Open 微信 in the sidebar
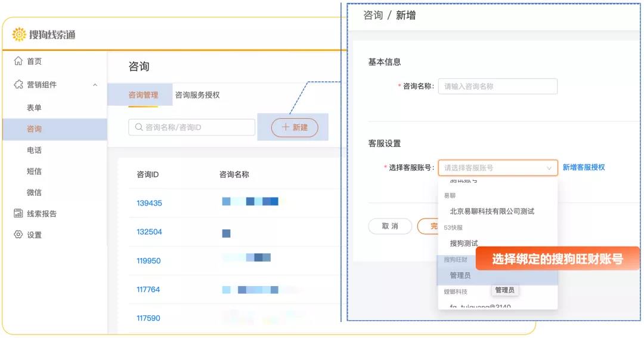The width and height of the screenshot is (644, 338). coord(34,192)
